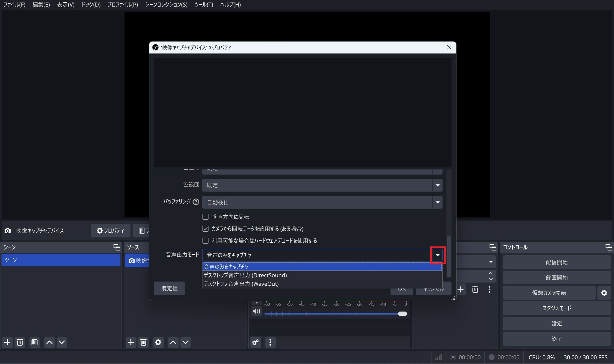Open 編集(E) menu
The image size is (614, 364).
41,5
